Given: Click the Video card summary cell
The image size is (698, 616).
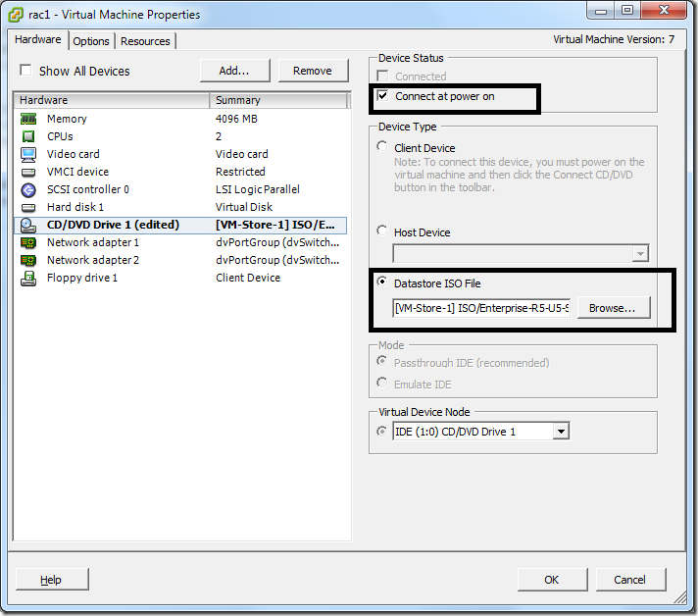Looking at the screenshot, I should pyautogui.click(x=242, y=154).
